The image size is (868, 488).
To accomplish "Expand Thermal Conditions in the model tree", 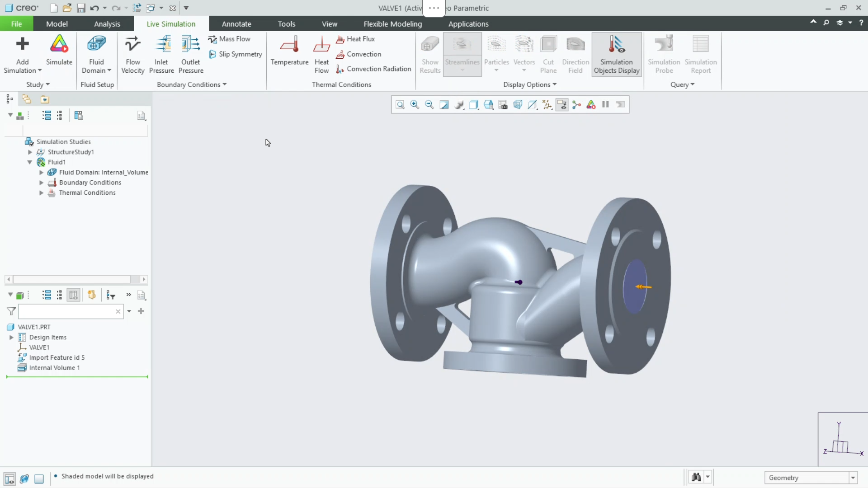I will 41,192.
